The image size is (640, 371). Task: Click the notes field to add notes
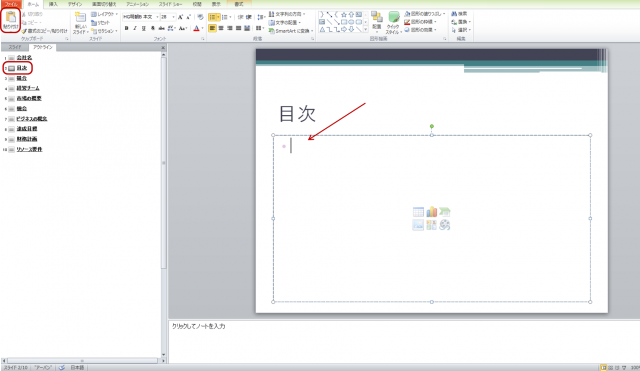404,341
